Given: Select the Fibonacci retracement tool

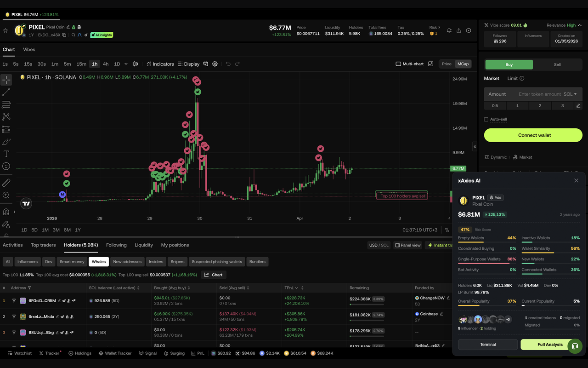Looking at the screenshot, I should click(6, 105).
